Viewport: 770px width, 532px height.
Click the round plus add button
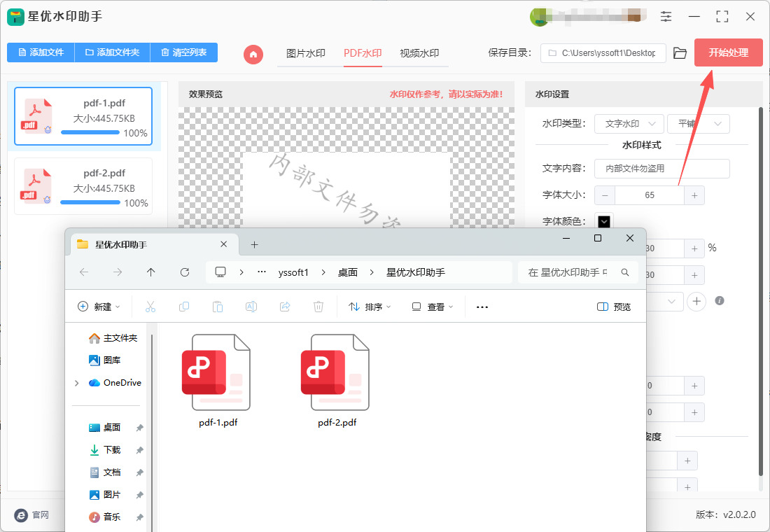pos(696,301)
